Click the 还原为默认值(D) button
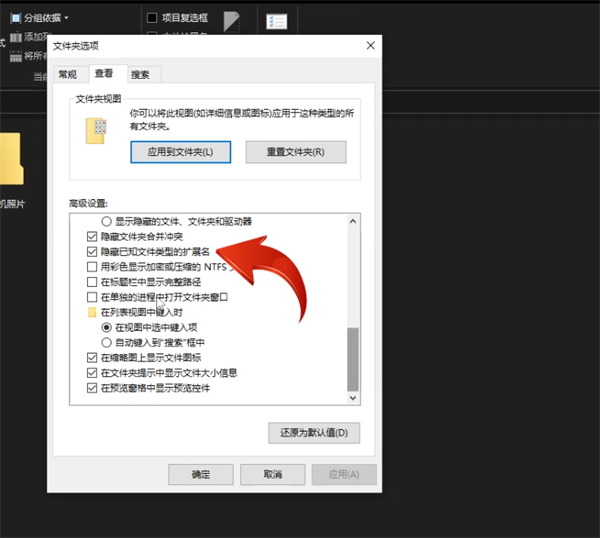The image size is (600, 538). [314, 433]
